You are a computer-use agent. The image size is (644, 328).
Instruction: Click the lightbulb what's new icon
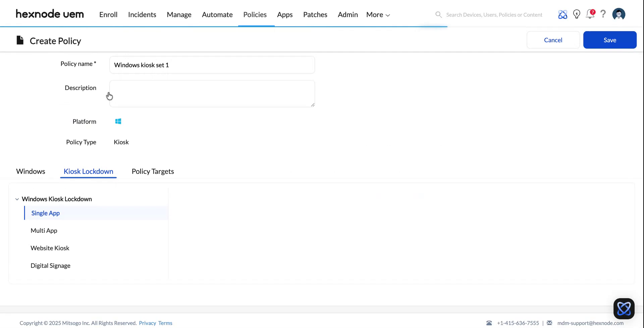tap(577, 14)
